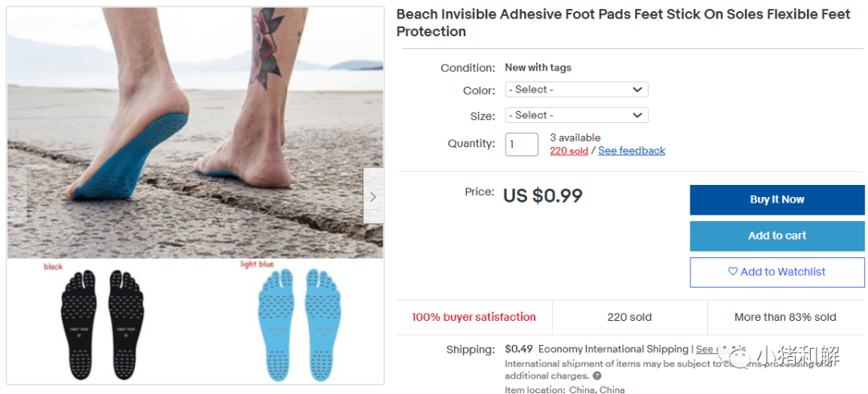Screen dimensions: 868x394
Task: Click the 100% buyer satisfaction label
Action: point(473,317)
